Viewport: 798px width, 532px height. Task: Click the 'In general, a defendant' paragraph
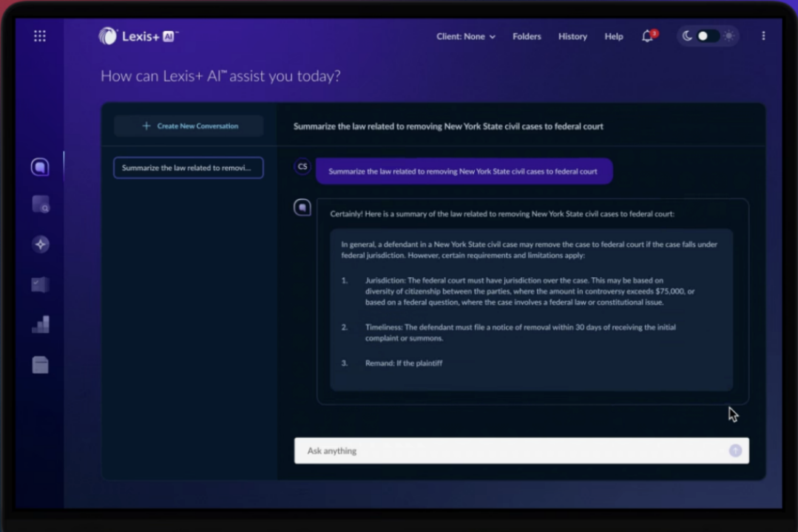point(530,250)
